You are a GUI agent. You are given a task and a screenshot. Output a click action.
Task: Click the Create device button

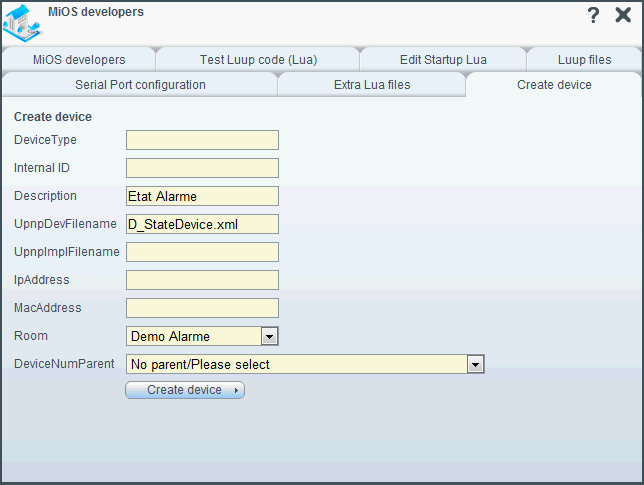pyautogui.click(x=185, y=390)
